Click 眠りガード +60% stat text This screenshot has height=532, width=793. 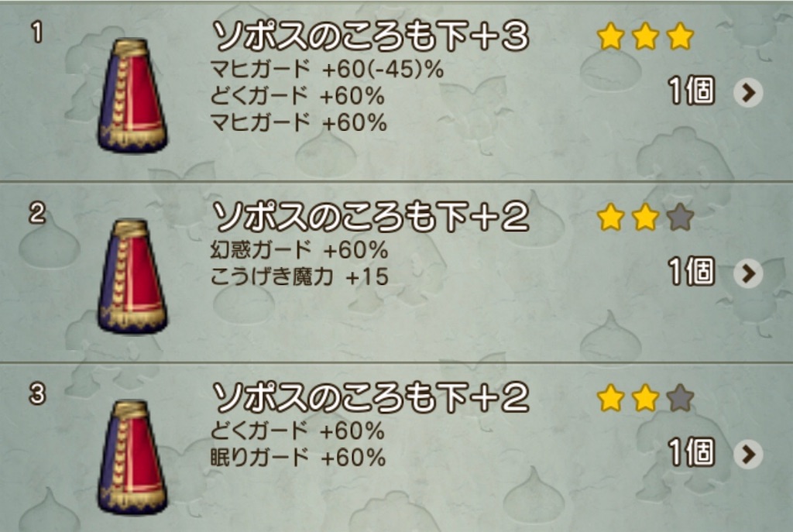pyautogui.click(x=298, y=458)
